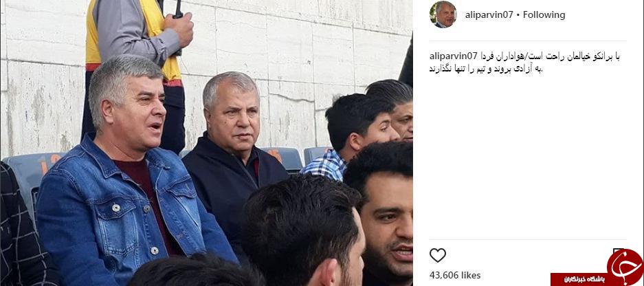Like the post with the heart icon
The height and width of the screenshot is (286, 644).
click(x=437, y=255)
